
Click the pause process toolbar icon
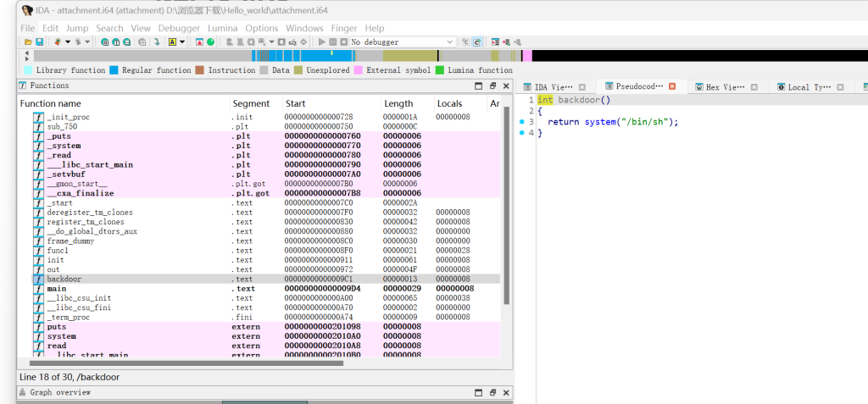click(332, 42)
